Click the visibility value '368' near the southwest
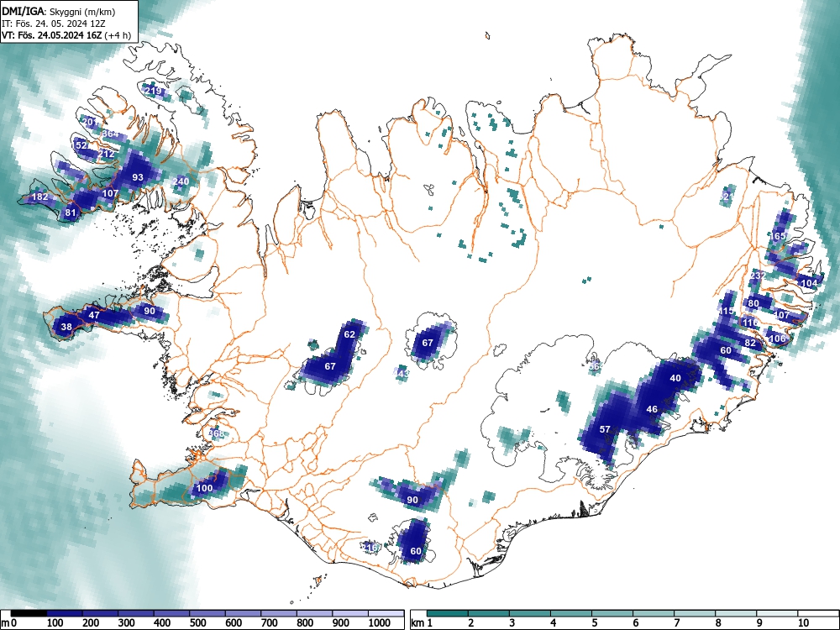This screenshot has width=840, height=630. pyautogui.click(x=217, y=433)
